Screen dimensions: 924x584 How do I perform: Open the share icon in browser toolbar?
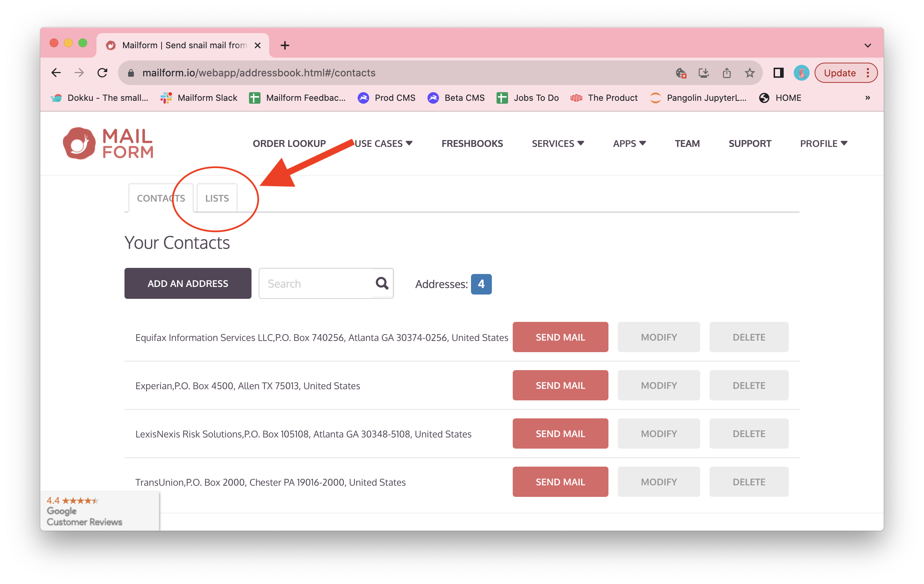727,73
